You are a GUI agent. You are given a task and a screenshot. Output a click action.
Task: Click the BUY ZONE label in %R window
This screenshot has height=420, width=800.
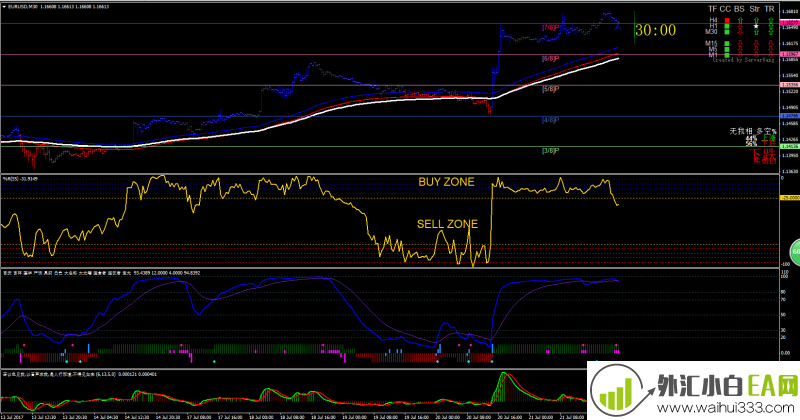click(x=446, y=182)
